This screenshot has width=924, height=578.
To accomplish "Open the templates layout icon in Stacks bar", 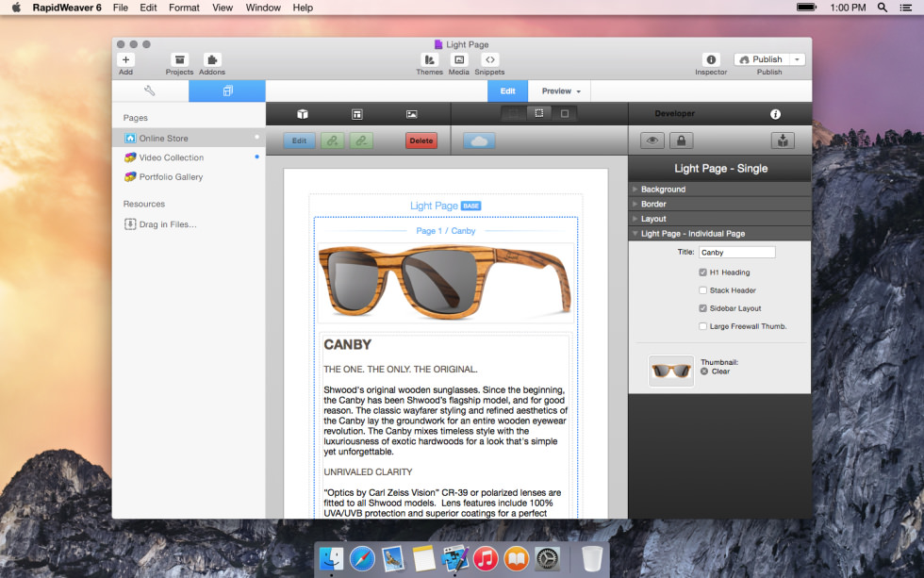I will pyautogui.click(x=357, y=114).
